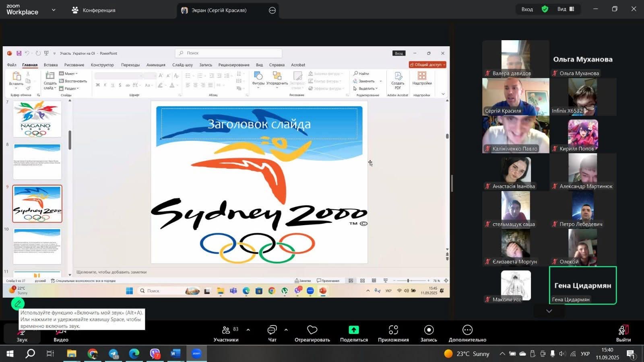
Task: Open Viber from taskbar
Action: 155,354
